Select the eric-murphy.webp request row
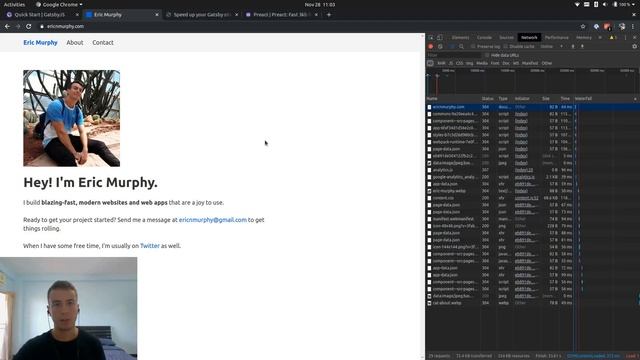 (532, 191)
